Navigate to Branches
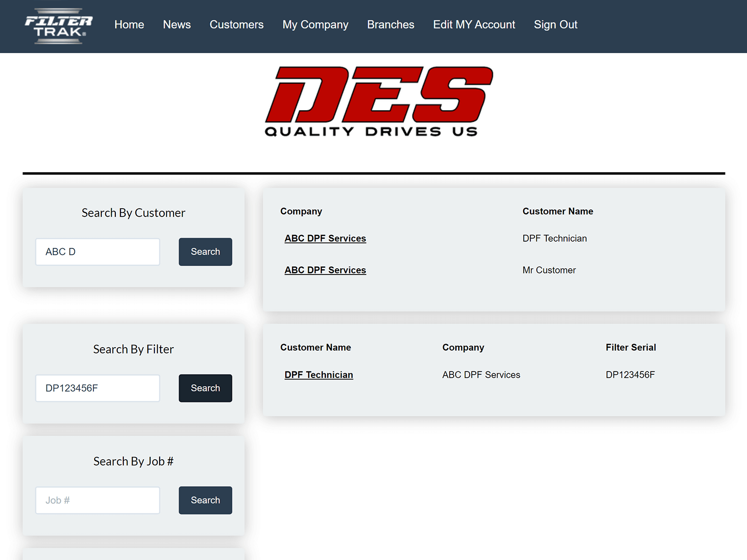This screenshot has width=747, height=560. [x=391, y=25]
